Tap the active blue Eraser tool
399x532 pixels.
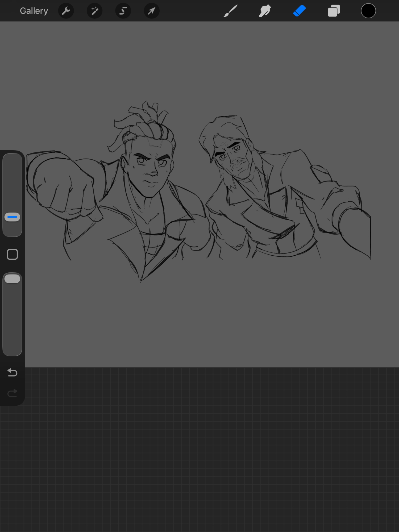(x=299, y=11)
